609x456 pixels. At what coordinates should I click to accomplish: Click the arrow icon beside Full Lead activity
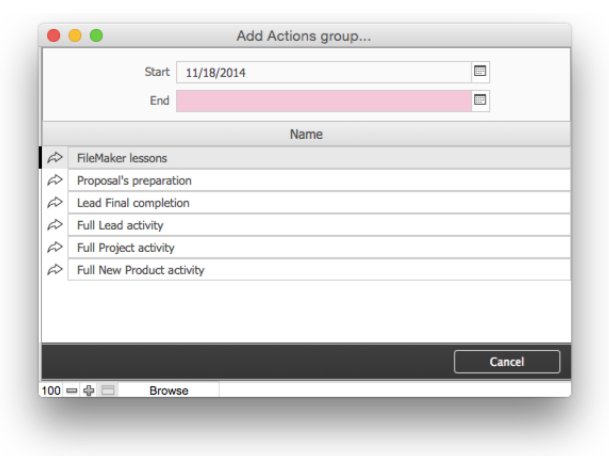pyautogui.click(x=55, y=225)
